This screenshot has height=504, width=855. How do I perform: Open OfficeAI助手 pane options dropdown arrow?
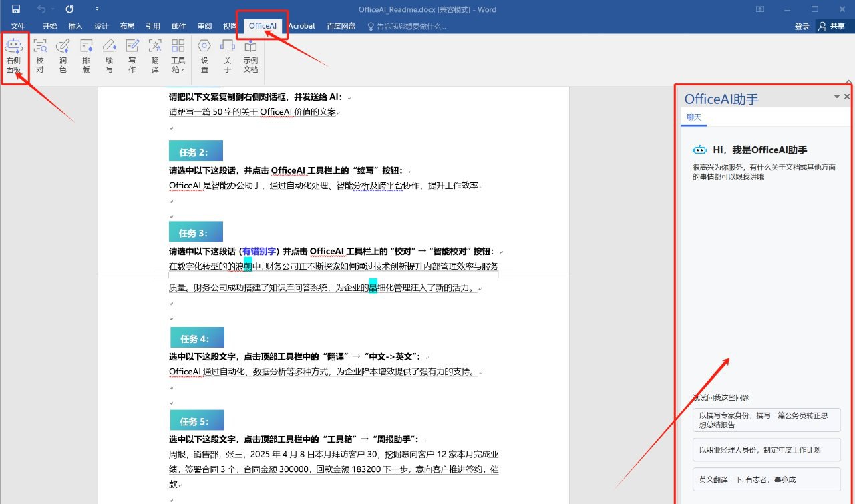(x=836, y=97)
